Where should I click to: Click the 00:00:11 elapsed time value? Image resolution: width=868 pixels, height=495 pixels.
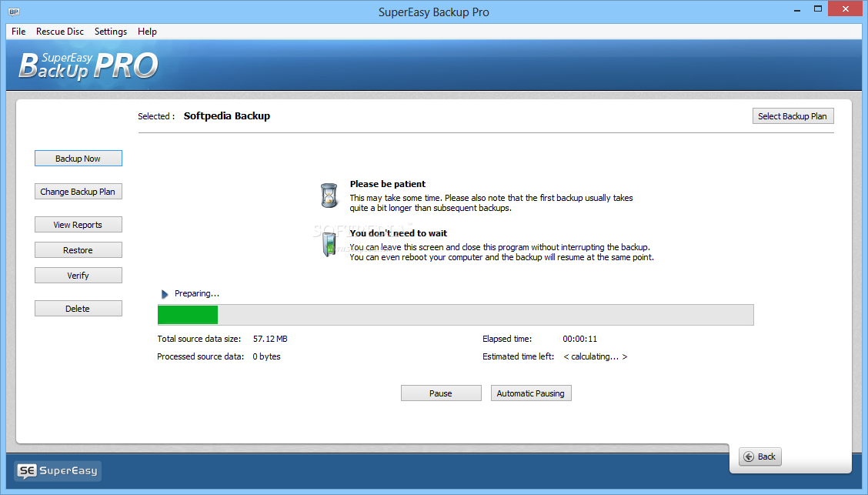coord(580,339)
